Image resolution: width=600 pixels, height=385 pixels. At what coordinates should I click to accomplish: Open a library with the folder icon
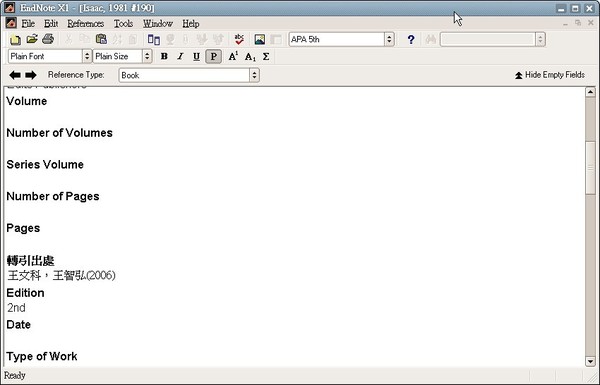[32, 39]
